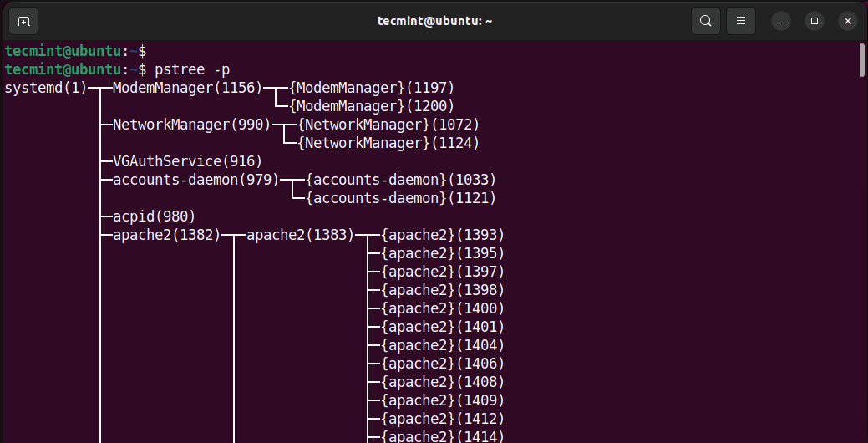The width and height of the screenshot is (868, 443).
Task: Select the acpid(980) entry
Action: (x=154, y=216)
